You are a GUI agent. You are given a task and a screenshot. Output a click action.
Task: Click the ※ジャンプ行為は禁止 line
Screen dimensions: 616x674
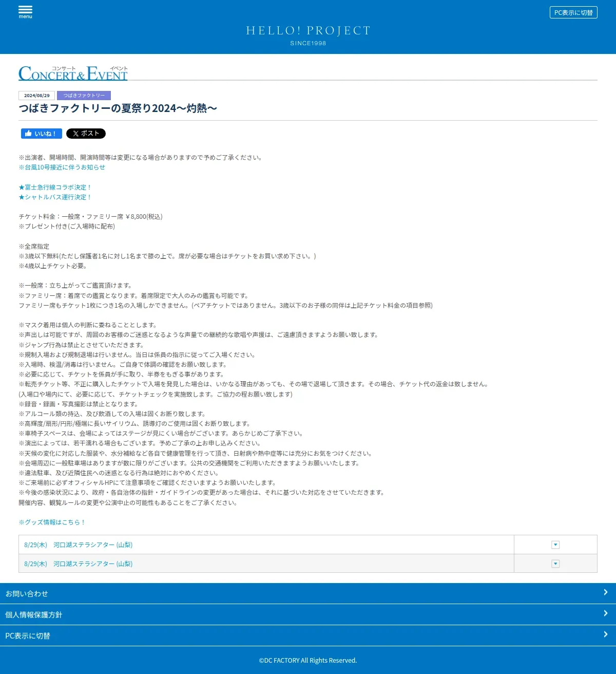pos(82,345)
